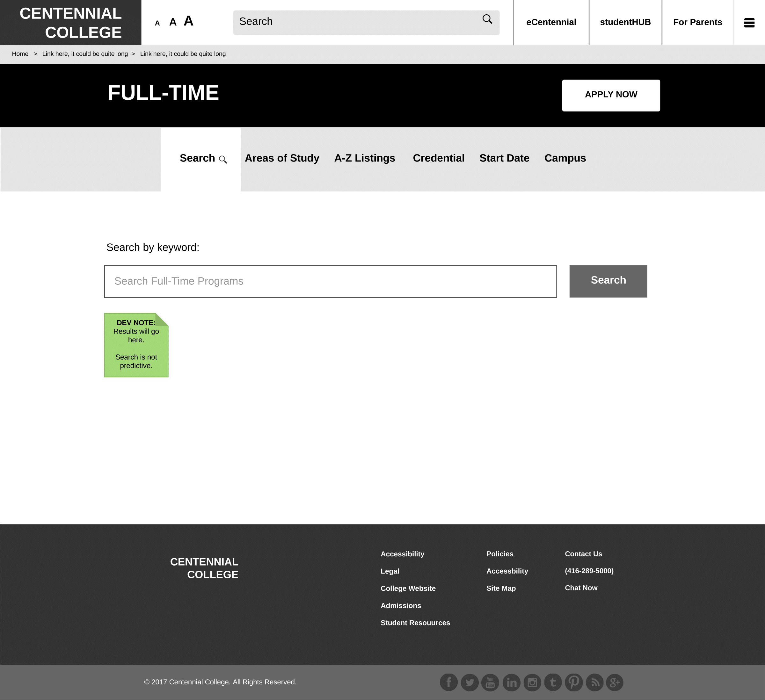
Task: Click the search icon in the top navbar
Action: (x=487, y=21)
